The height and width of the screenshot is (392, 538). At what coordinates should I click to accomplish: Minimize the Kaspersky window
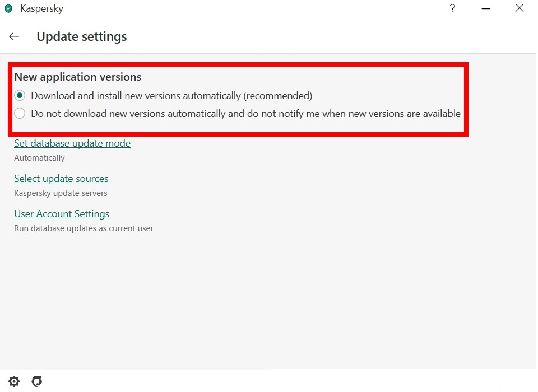(485, 8)
